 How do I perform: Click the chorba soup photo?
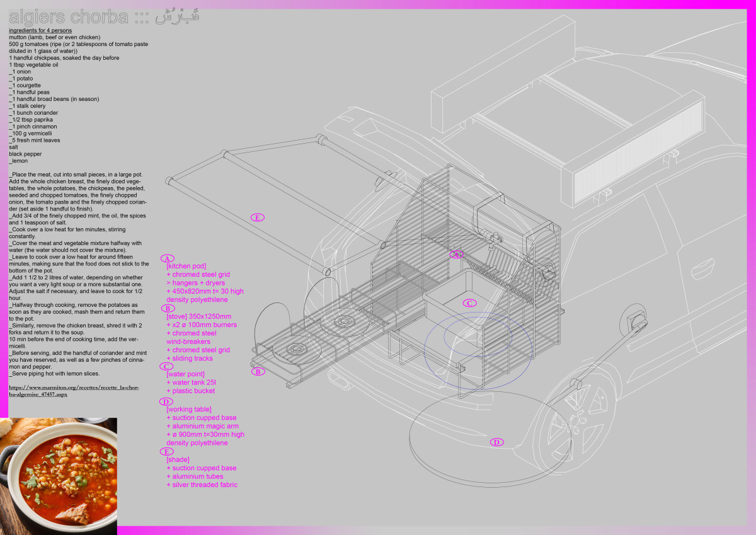[59, 471]
